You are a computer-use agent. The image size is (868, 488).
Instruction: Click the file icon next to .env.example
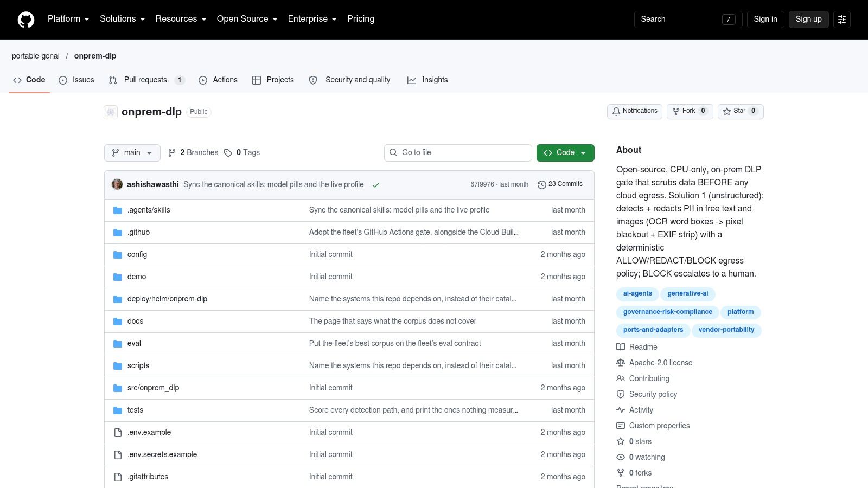click(118, 433)
